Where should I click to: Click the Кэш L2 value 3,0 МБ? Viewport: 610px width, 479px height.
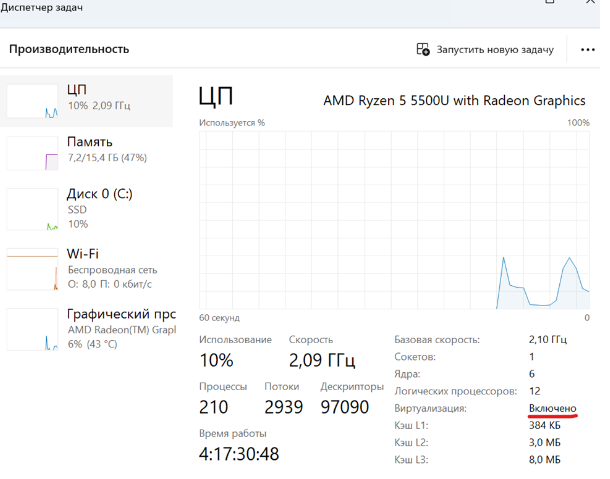tap(545, 442)
